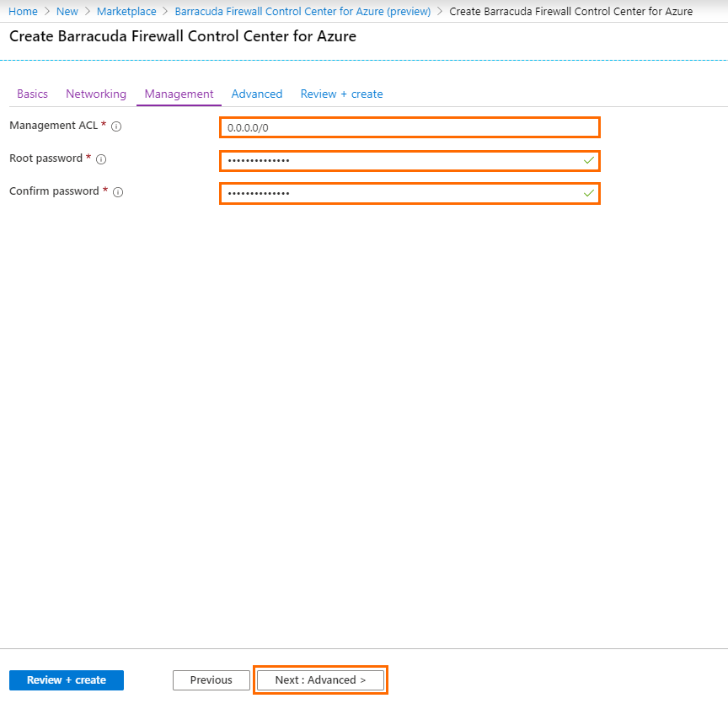Focus the Management ACL input field

click(410, 127)
